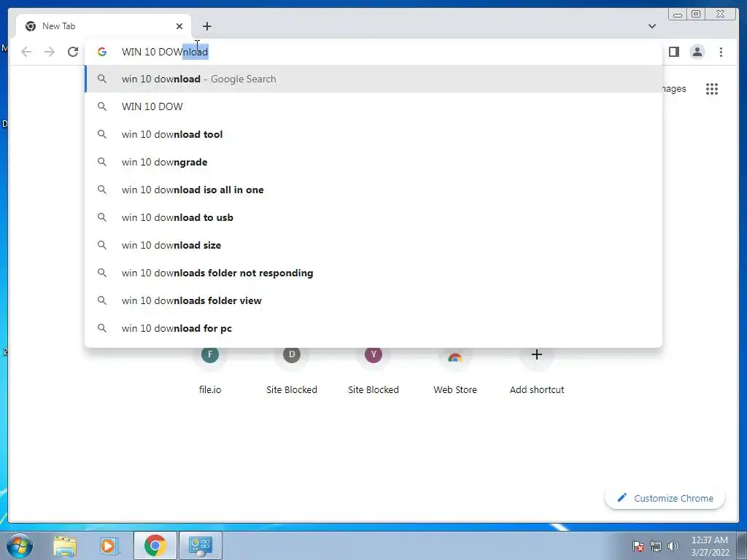747x560 pixels.
Task: Select 'win 10 download size' suggestion
Action: (x=373, y=245)
